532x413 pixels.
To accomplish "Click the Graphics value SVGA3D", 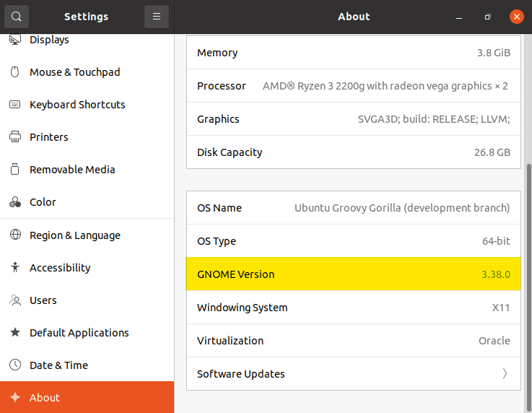I will (x=434, y=119).
